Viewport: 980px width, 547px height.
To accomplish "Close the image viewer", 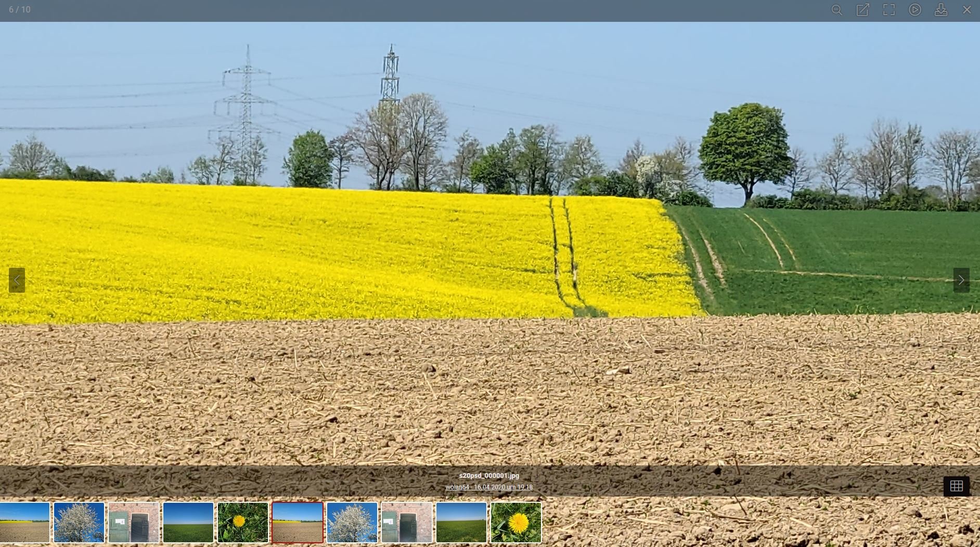I will click(967, 10).
